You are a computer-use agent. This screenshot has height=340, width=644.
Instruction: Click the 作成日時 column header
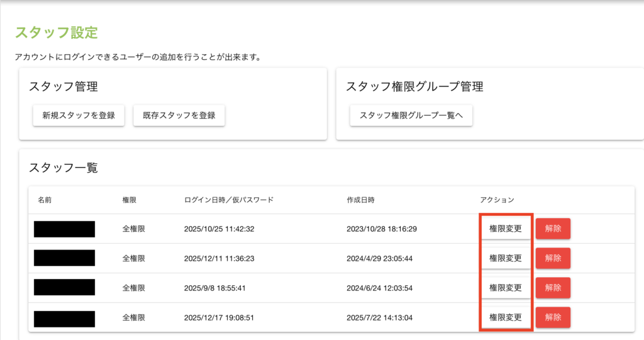point(361,200)
